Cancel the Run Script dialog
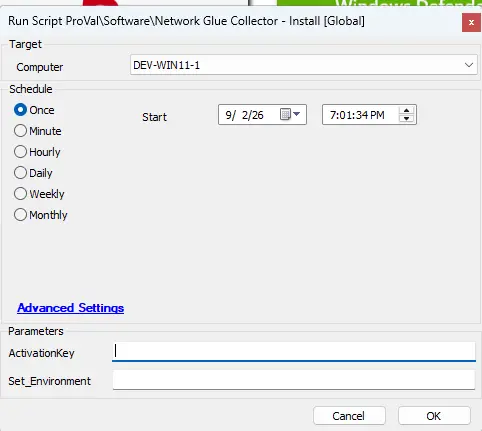 349,416
